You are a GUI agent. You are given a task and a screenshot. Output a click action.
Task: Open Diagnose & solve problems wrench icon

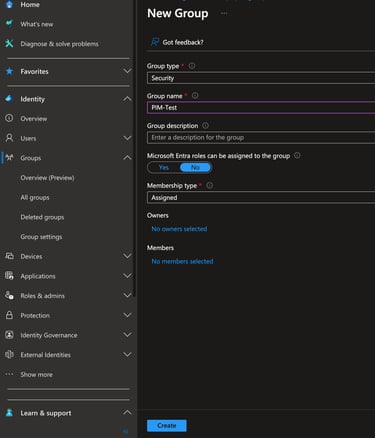[9, 43]
